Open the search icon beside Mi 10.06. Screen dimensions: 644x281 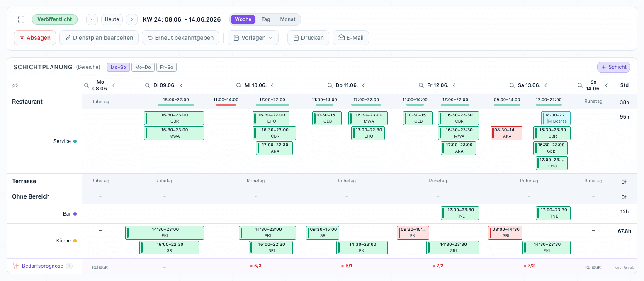click(x=239, y=85)
